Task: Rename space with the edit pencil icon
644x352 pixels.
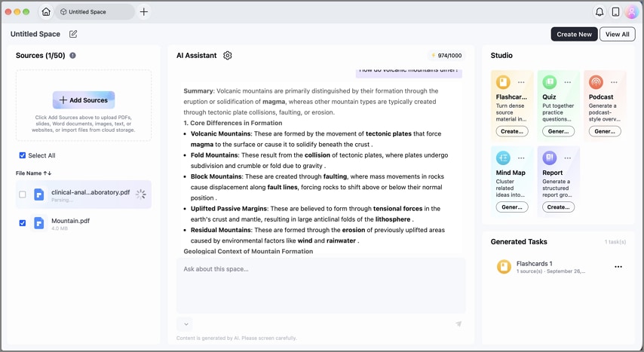Action: [73, 34]
